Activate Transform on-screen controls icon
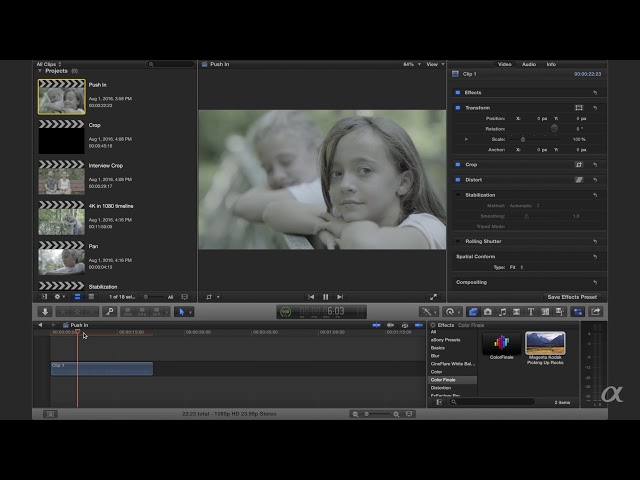 click(x=579, y=108)
